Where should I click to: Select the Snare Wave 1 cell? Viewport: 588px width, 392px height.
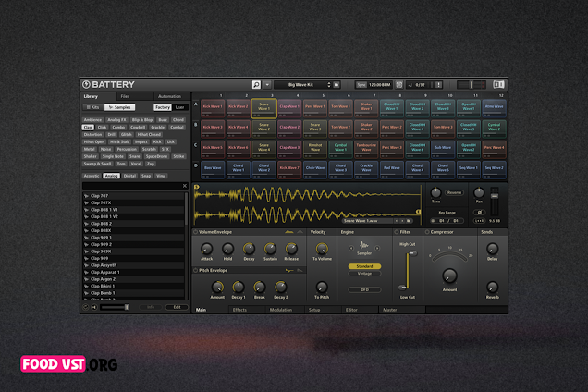264,108
